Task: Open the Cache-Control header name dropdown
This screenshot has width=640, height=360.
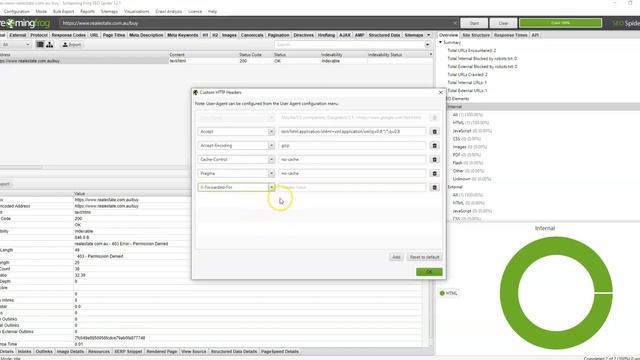Action: [271, 159]
